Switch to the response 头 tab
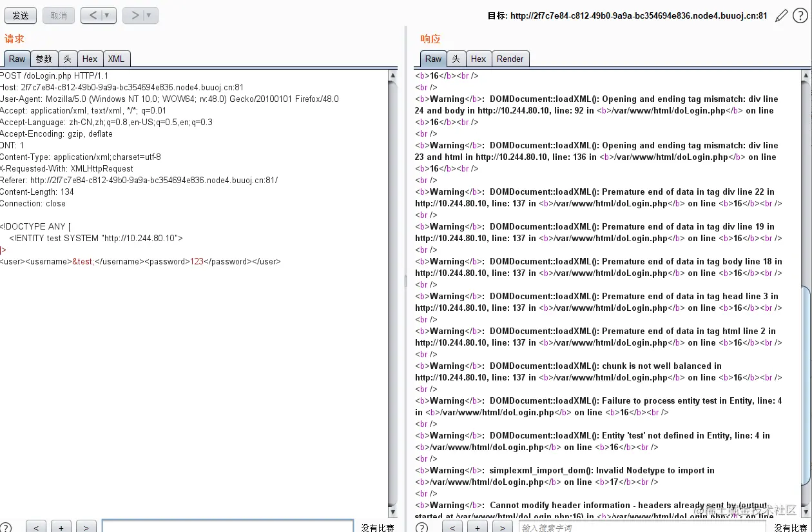This screenshot has height=532, width=812. 456,59
